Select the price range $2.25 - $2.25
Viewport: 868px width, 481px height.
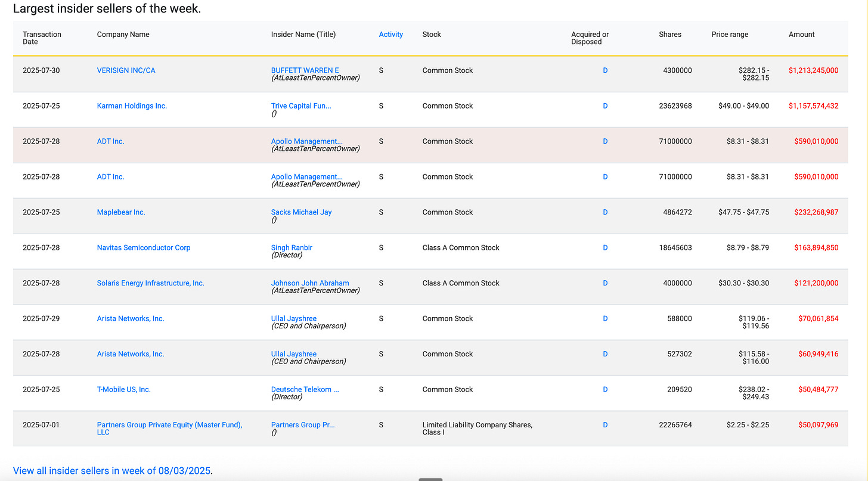[748, 425]
